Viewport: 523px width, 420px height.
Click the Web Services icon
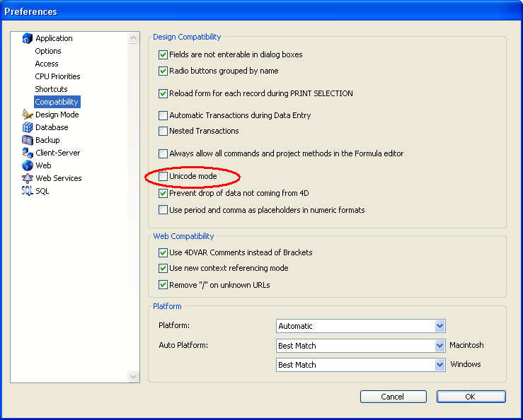click(28, 178)
